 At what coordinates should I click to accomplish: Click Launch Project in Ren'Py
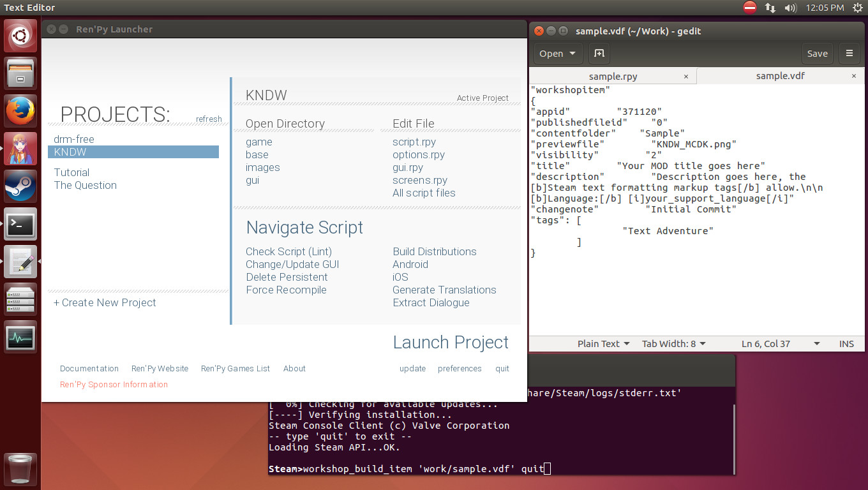coord(451,343)
